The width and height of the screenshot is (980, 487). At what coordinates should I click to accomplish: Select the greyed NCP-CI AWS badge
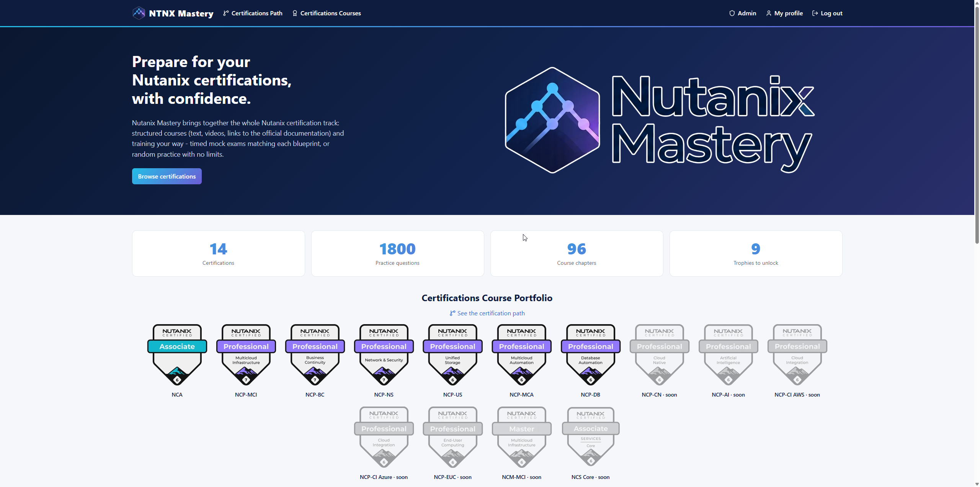click(797, 355)
